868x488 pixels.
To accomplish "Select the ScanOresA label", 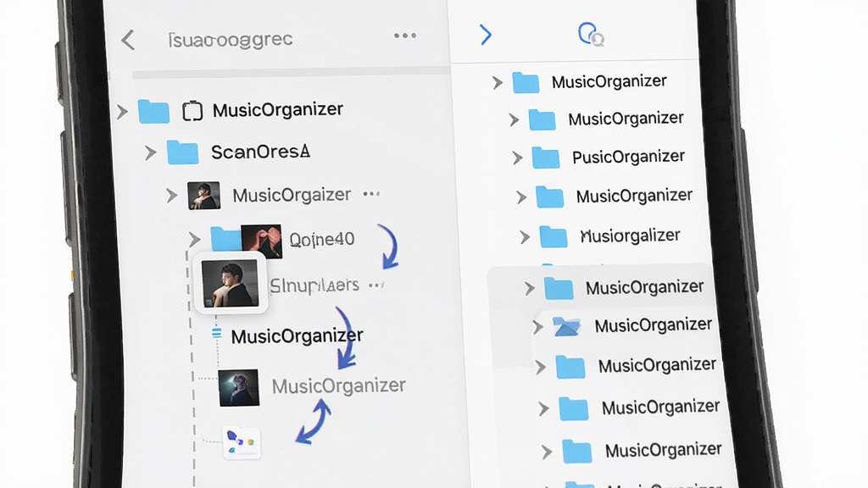I will tap(260, 152).
